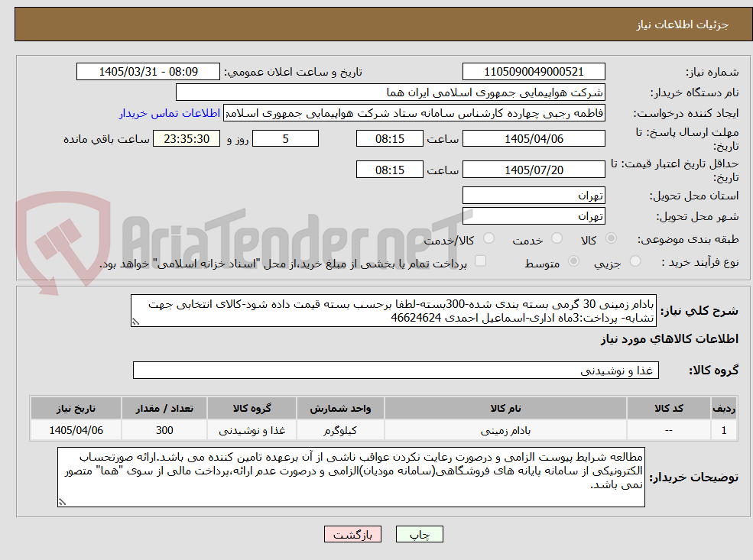753x560 pixels.
Task: Click the توضیحات خریدار label
Action: pos(694,477)
